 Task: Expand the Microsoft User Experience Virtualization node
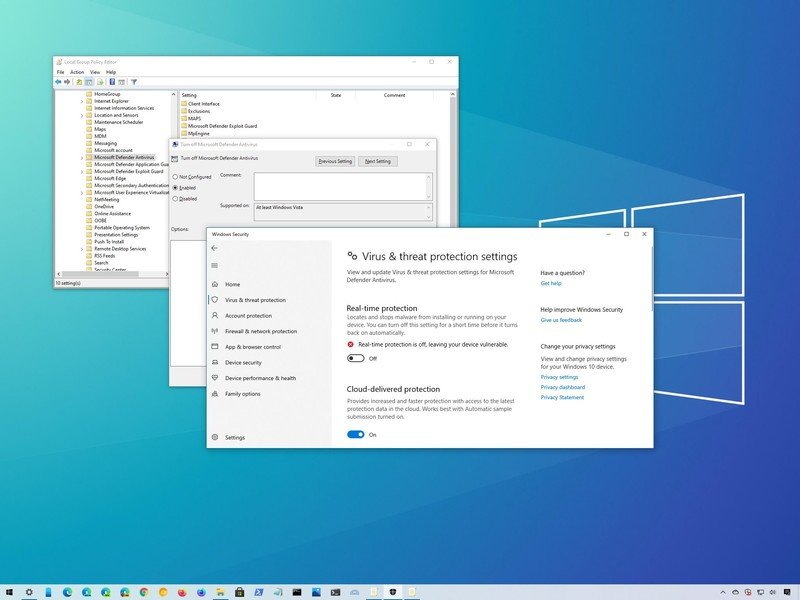point(82,193)
